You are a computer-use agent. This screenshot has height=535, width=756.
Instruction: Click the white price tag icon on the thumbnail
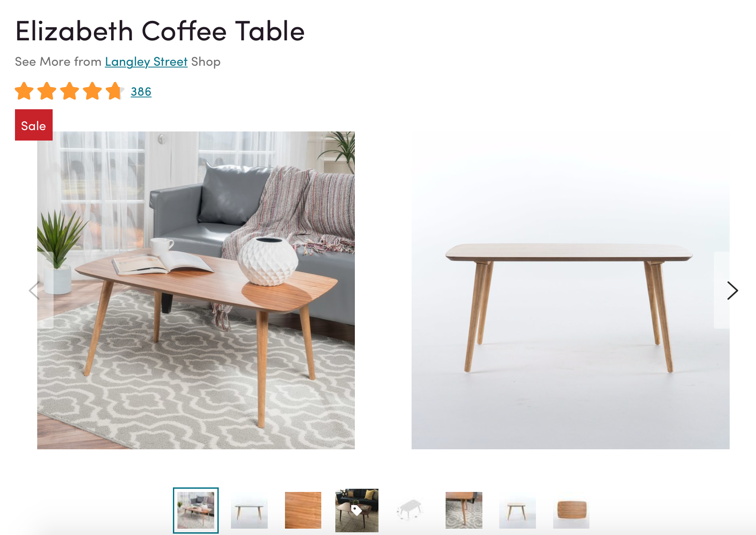click(357, 511)
